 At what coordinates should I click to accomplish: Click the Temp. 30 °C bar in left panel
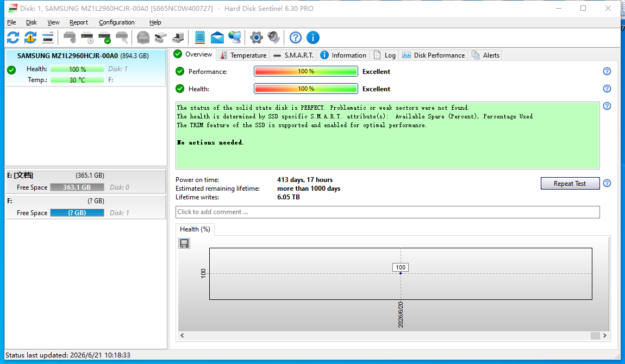tap(77, 80)
